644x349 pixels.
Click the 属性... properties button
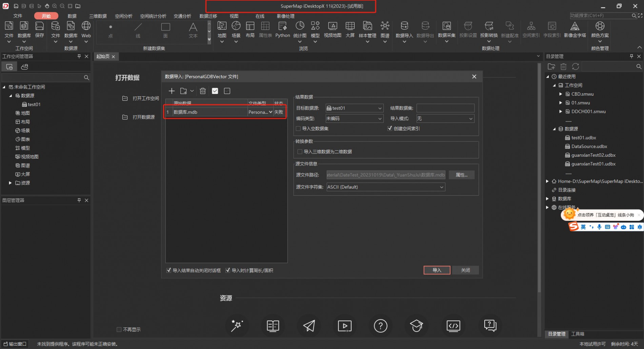(461, 175)
